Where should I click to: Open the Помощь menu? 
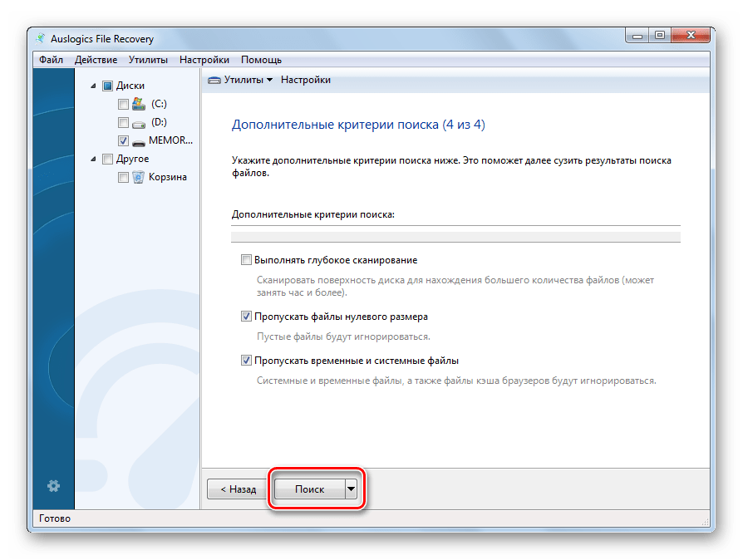point(261,60)
